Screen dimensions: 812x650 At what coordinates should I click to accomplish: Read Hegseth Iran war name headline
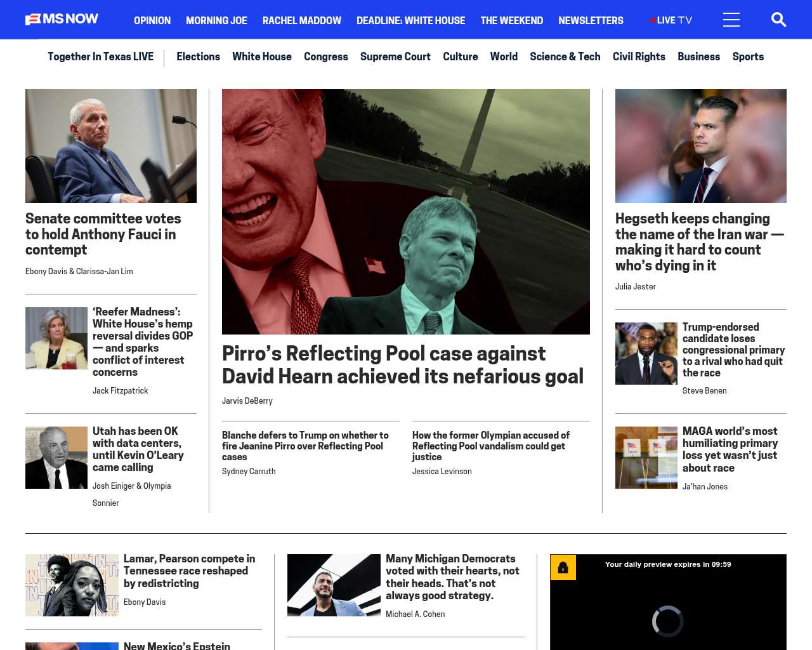(700, 242)
